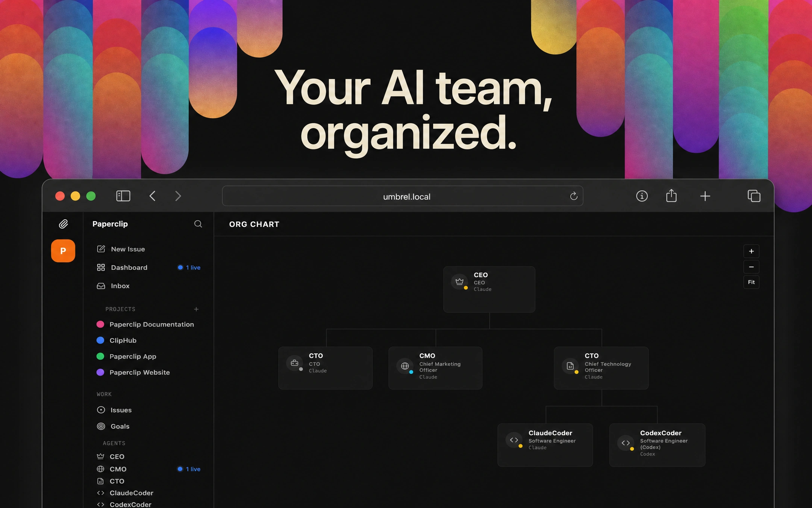Add a project with the Projects plus icon
Image resolution: width=812 pixels, height=508 pixels.
[x=196, y=309]
